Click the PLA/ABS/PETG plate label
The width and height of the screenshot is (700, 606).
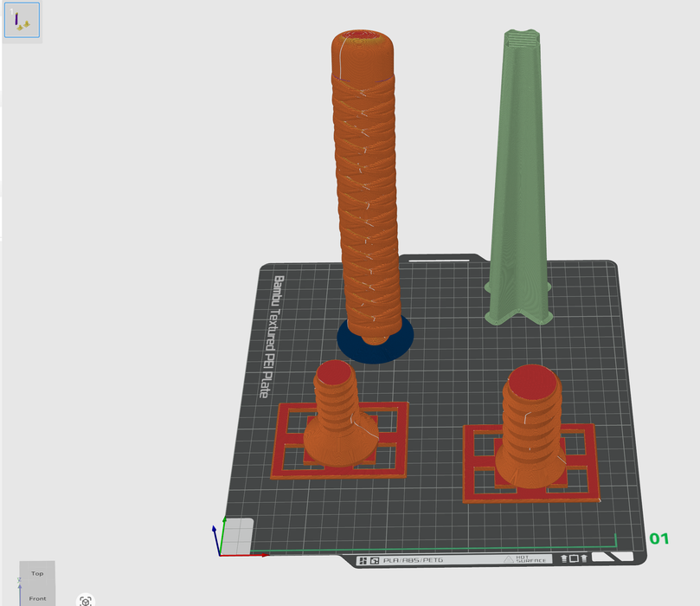412,561
